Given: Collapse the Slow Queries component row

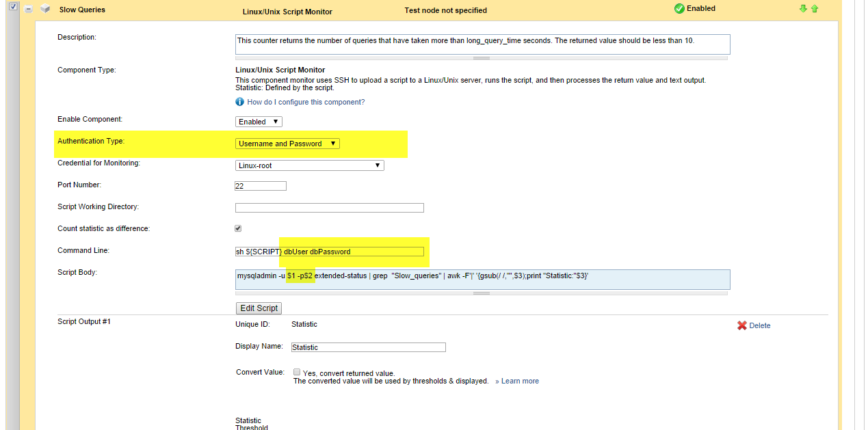Looking at the screenshot, I should click(x=27, y=10).
